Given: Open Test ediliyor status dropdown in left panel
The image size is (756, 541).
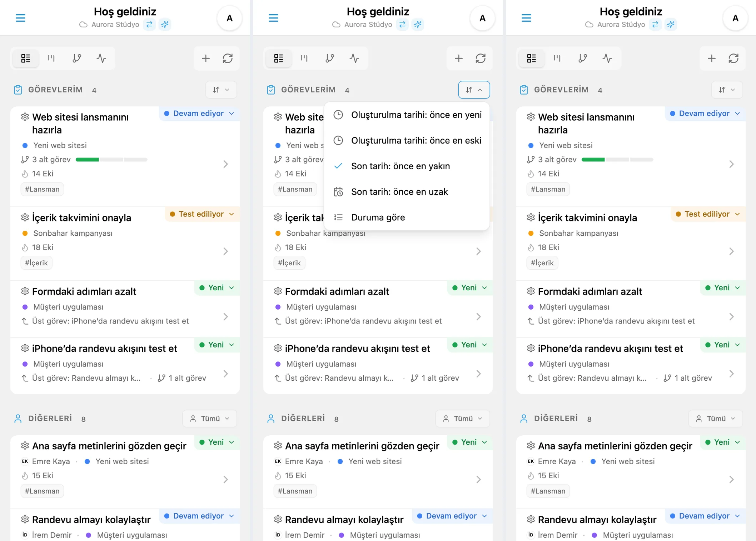Looking at the screenshot, I should point(202,214).
